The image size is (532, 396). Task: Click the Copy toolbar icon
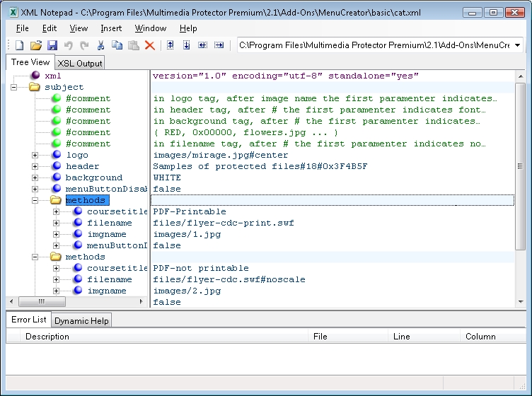(117, 45)
